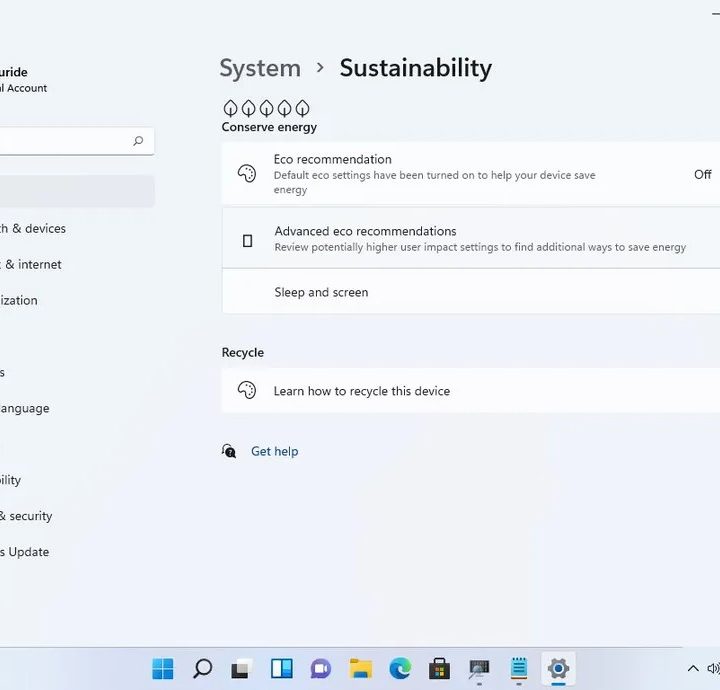Image resolution: width=720 pixels, height=690 pixels.
Task: Open the Windows Start menu
Action: coord(163,668)
